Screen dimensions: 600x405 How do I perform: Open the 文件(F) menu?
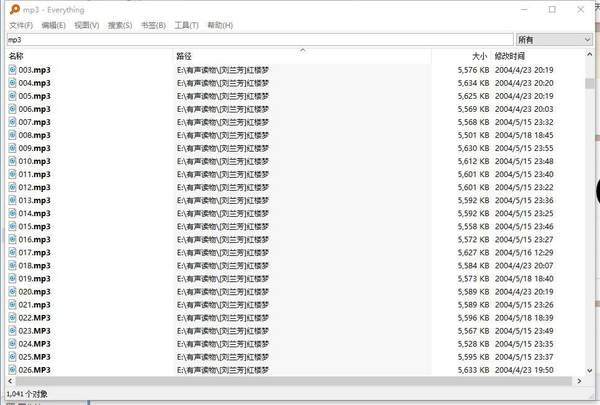(20, 24)
